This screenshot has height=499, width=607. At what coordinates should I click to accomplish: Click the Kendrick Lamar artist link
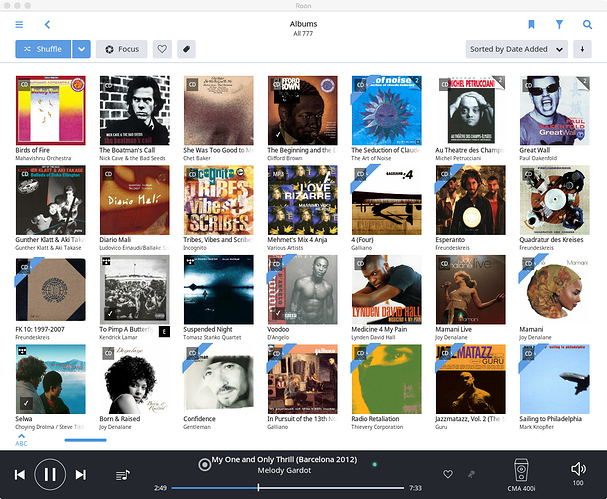pyautogui.click(x=118, y=337)
